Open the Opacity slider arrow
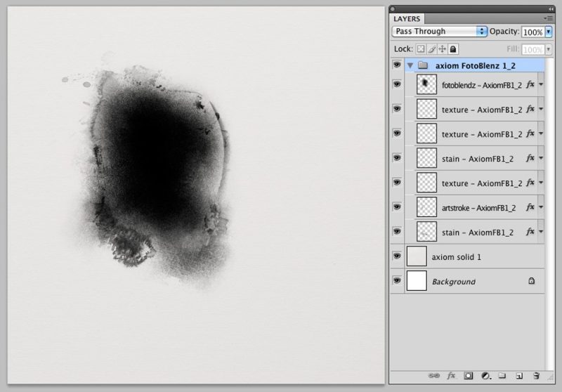The height and width of the screenshot is (392, 562). click(x=549, y=32)
